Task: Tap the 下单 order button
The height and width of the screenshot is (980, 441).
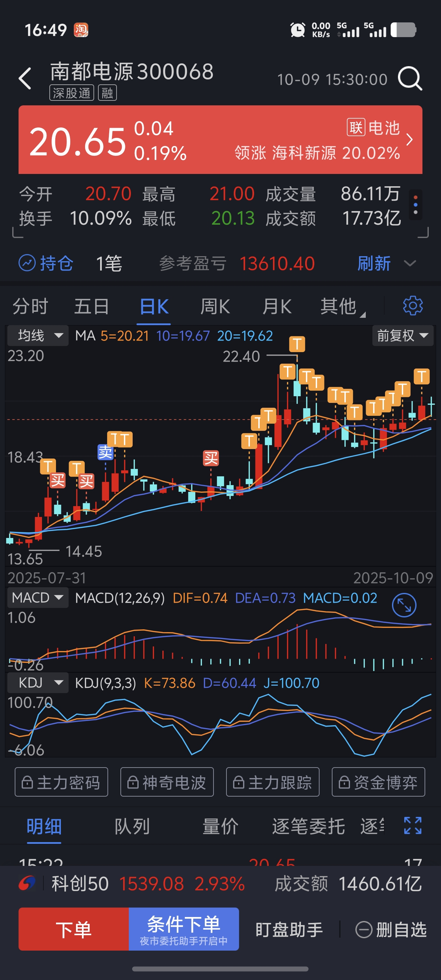Action: [74, 929]
